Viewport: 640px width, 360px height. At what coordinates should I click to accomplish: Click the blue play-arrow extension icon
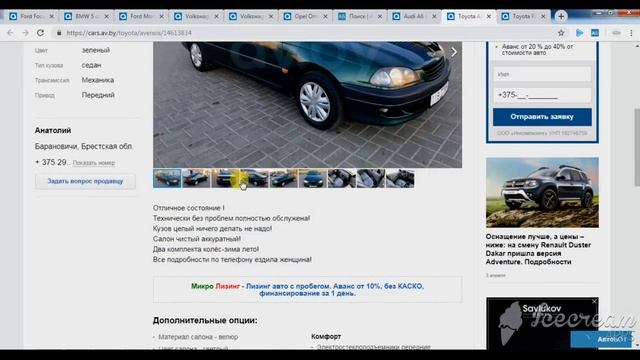[579, 33]
